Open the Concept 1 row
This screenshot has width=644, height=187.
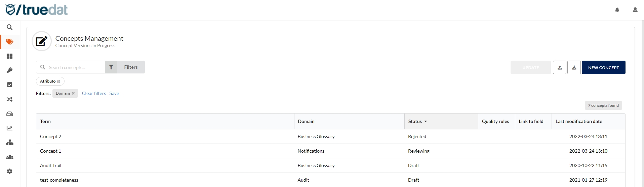[50, 151]
